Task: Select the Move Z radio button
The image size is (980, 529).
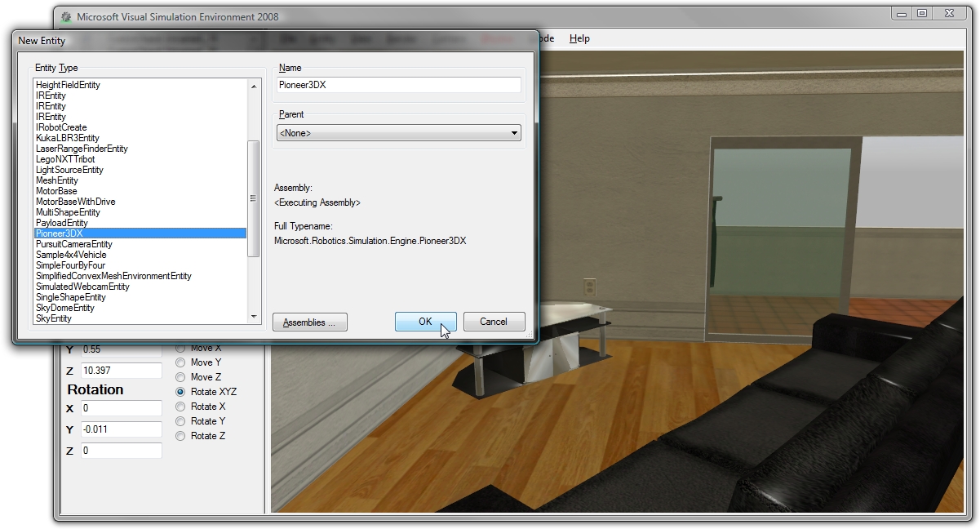Action: 180,377
